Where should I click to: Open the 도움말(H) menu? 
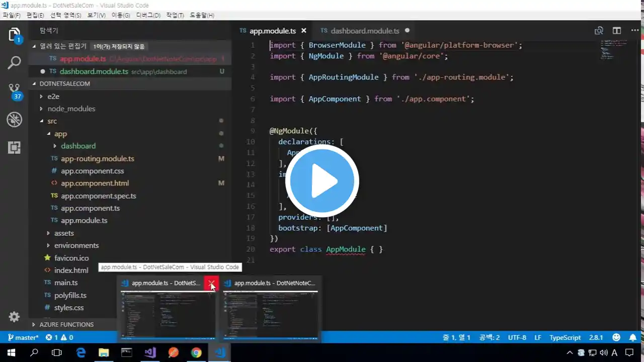point(202,15)
